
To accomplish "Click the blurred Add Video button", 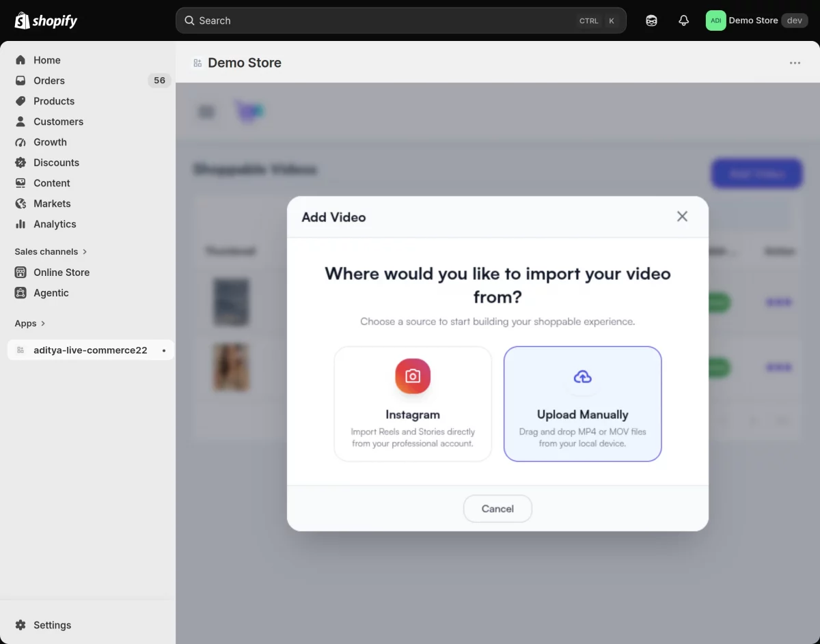I will pos(756,173).
